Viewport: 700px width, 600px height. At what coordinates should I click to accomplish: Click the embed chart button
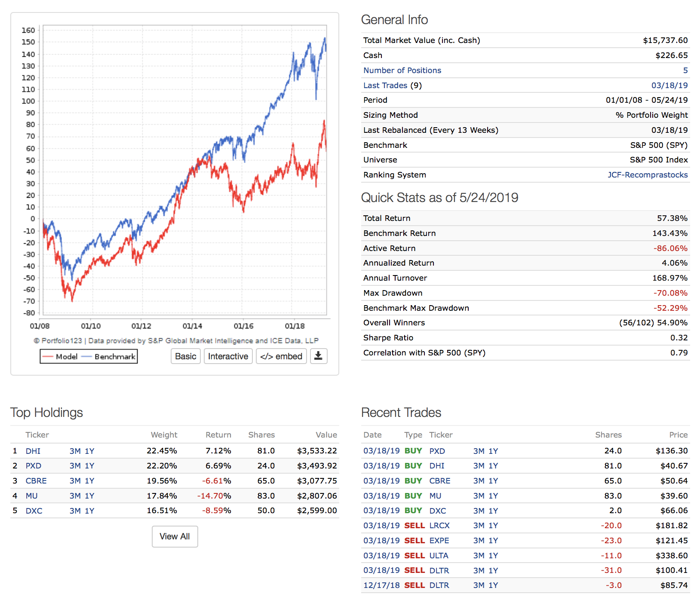coord(281,356)
